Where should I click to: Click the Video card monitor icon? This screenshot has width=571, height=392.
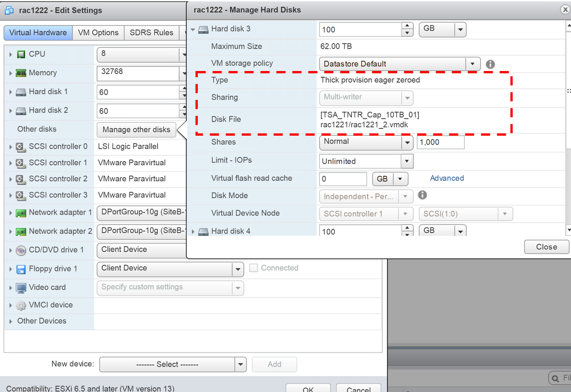(21, 288)
